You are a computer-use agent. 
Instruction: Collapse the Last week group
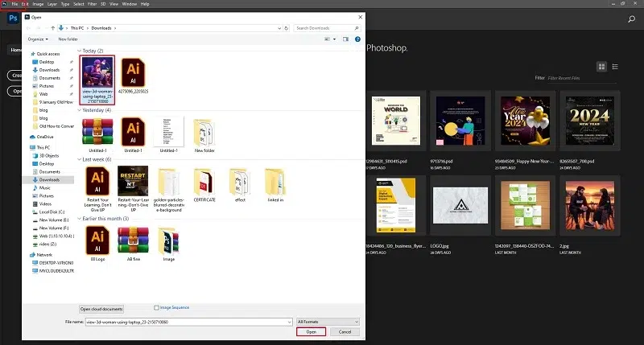pos(79,159)
